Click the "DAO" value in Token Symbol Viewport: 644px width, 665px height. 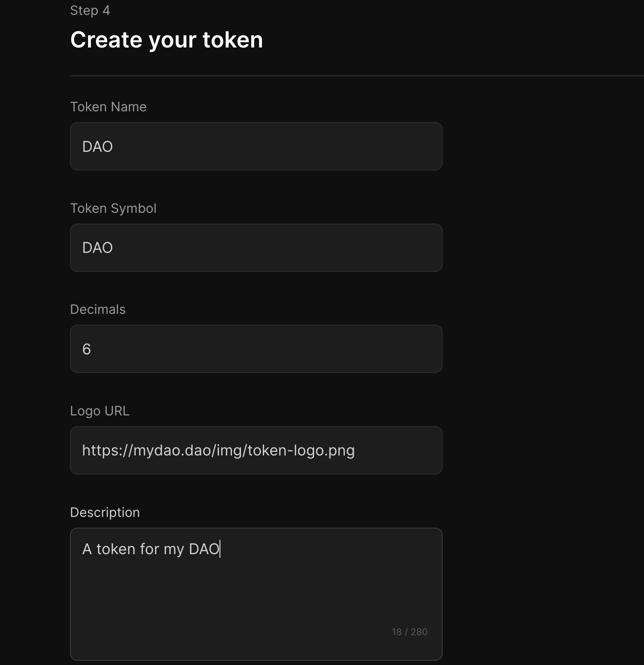click(97, 248)
